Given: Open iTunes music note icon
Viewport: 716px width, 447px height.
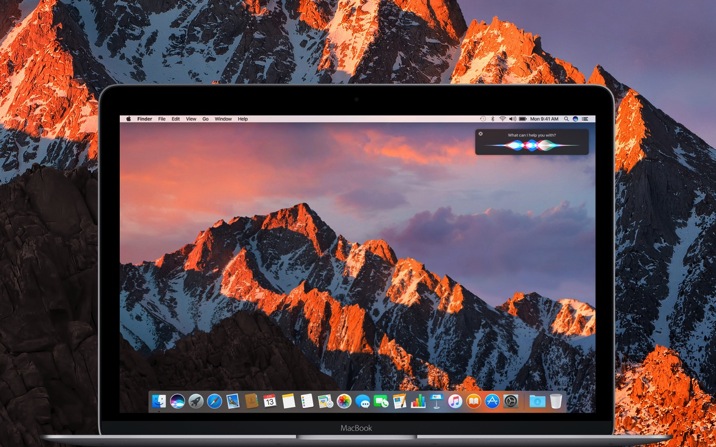Looking at the screenshot, I should click(455, 401).
